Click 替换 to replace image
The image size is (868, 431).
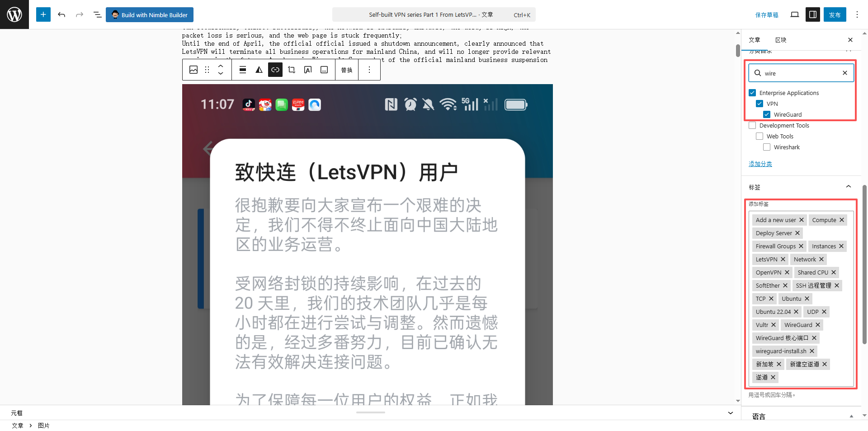[x=347, y=70]
